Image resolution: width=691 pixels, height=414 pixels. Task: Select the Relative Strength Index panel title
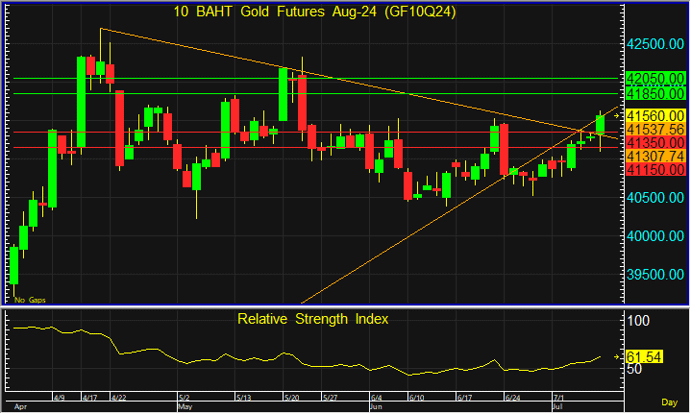(313, 319)
